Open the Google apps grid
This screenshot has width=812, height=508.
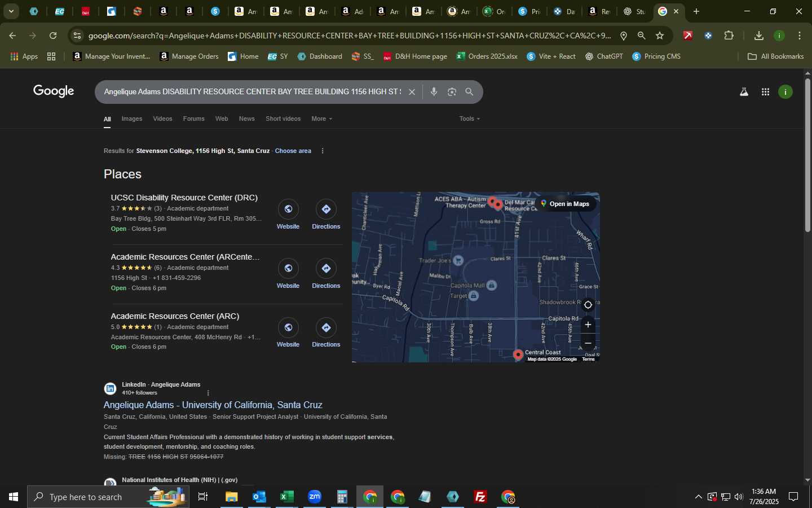tap(765, 92)
